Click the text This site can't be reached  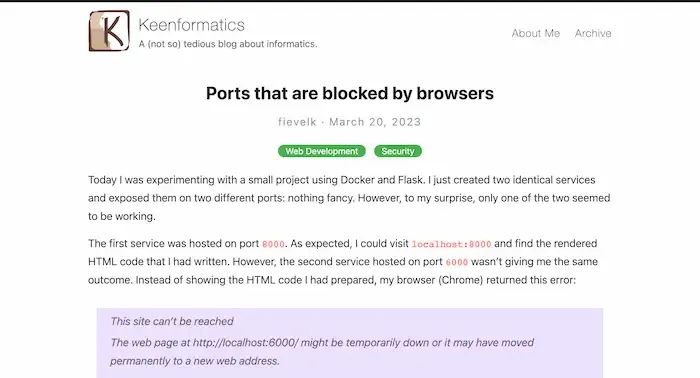[172, 321]
